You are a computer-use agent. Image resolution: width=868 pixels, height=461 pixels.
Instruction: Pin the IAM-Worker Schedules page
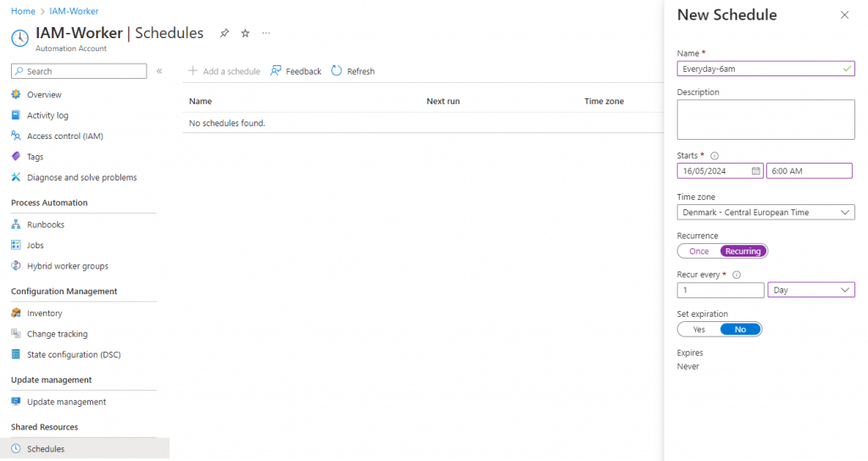pyautogui.click(x=225, y=33)
